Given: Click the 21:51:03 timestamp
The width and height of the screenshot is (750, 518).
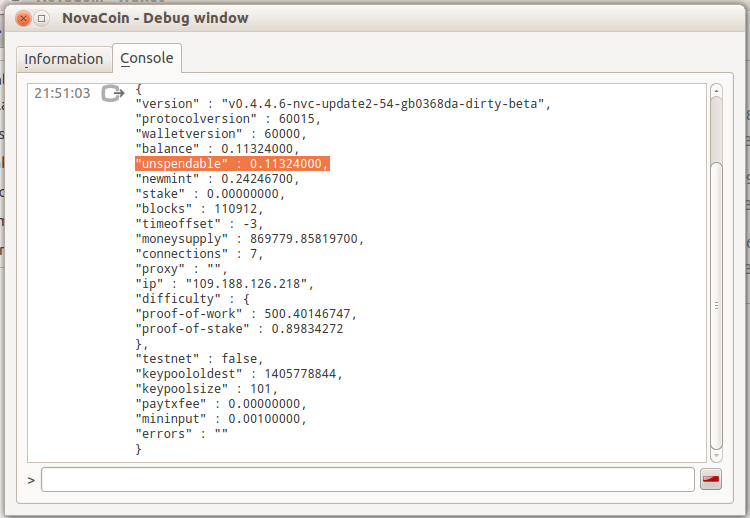Looking at the screenshot, I should [62, 93].
